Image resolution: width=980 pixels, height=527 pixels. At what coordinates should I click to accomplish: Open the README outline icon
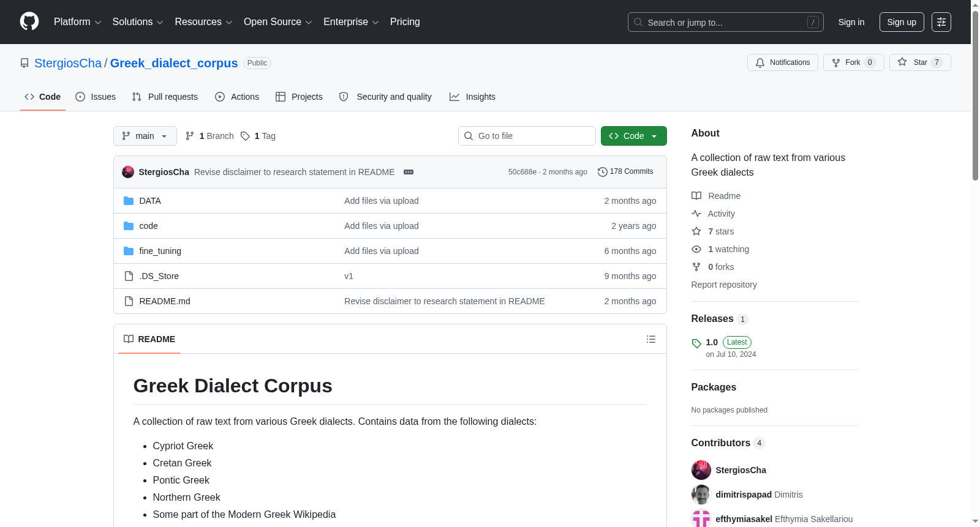tap(651, 339)
